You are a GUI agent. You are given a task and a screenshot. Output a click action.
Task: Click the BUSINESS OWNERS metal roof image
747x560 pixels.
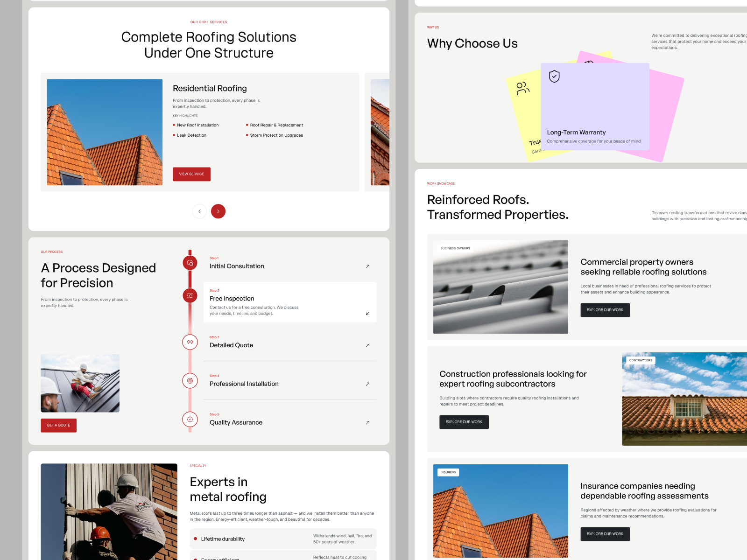pos(500,287)
